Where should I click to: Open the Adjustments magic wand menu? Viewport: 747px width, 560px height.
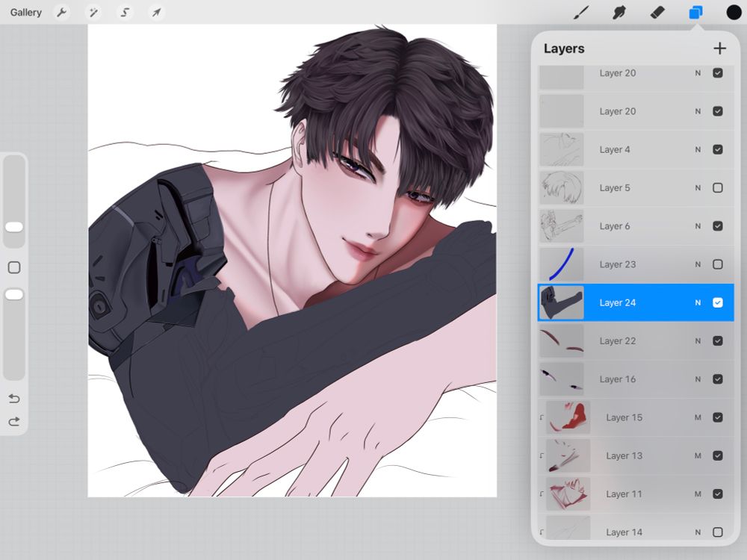93,13
